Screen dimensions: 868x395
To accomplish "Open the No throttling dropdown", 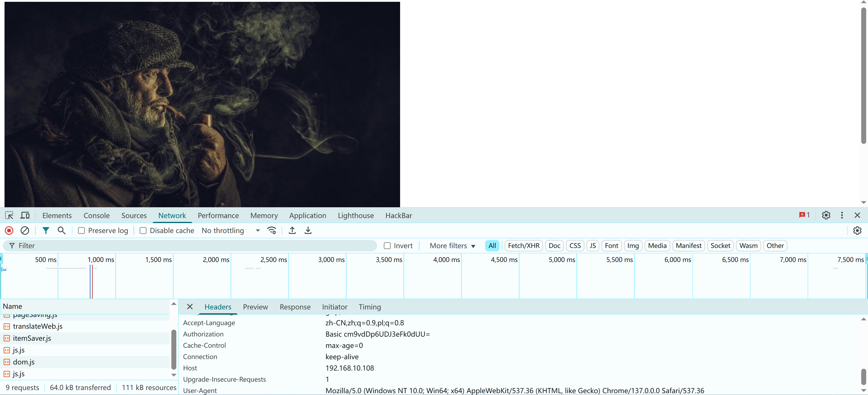I will point(231,230).
